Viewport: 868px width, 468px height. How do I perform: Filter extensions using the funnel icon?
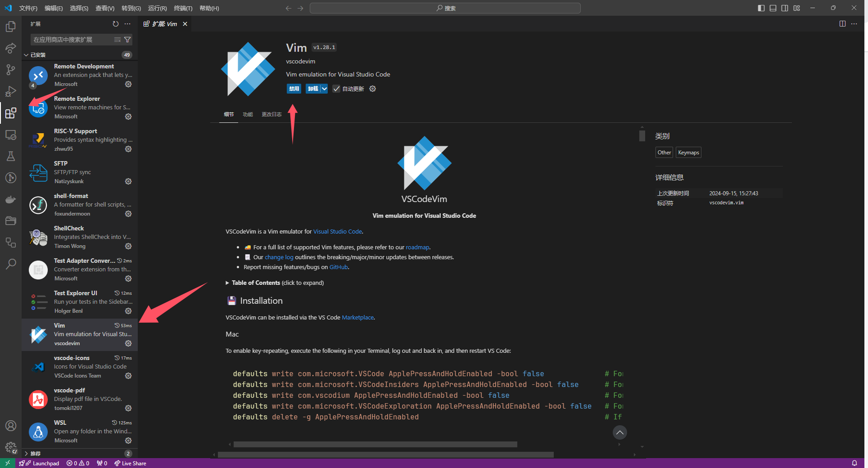tap(127, 40)
